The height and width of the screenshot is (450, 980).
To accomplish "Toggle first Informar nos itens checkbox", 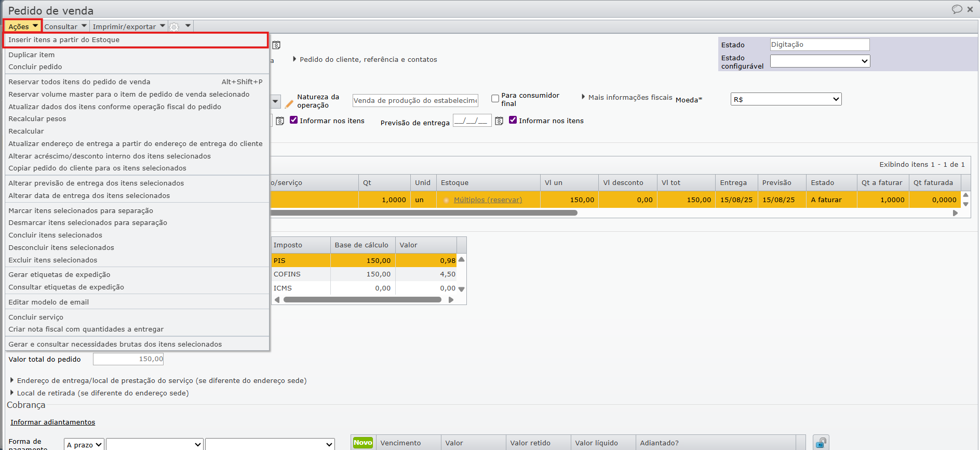I will click(293, 120).
